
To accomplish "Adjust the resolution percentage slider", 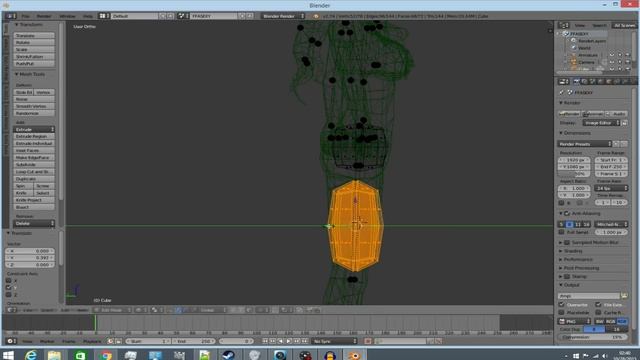I will coord(573,174).
